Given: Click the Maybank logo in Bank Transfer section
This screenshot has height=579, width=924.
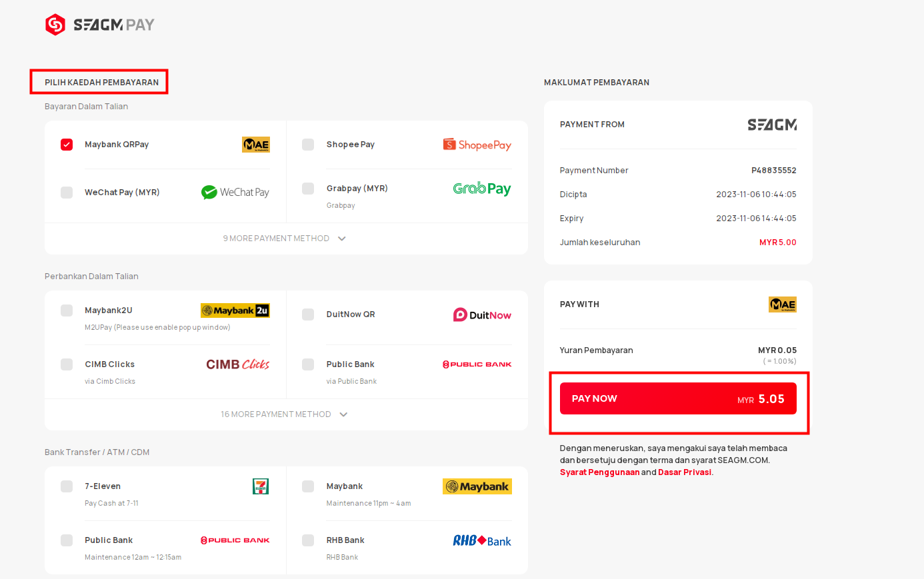Looking at the screenshot, I should 477,486.
